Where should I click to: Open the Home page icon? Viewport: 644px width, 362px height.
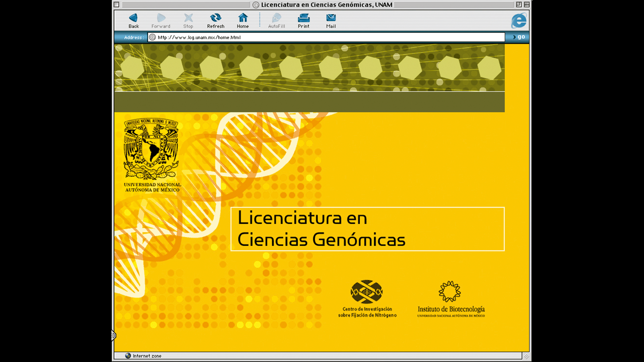(243, 21)
